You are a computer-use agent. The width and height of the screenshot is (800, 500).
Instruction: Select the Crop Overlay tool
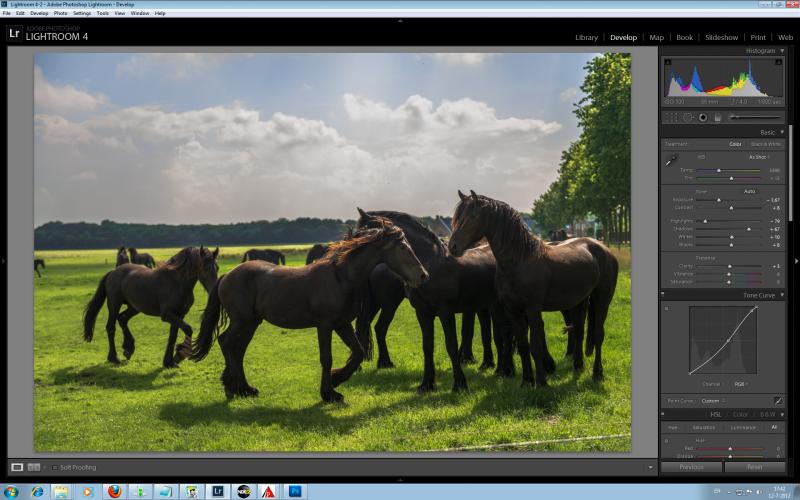672,117
